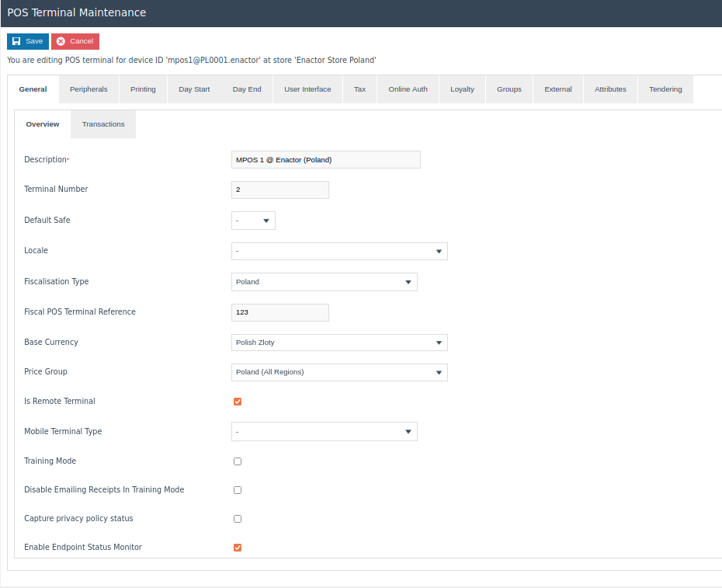Disable the Enable Endpoint Status Monitor checkbox
This screenshot has height=588, width=722.
click(x=238, y=548)
